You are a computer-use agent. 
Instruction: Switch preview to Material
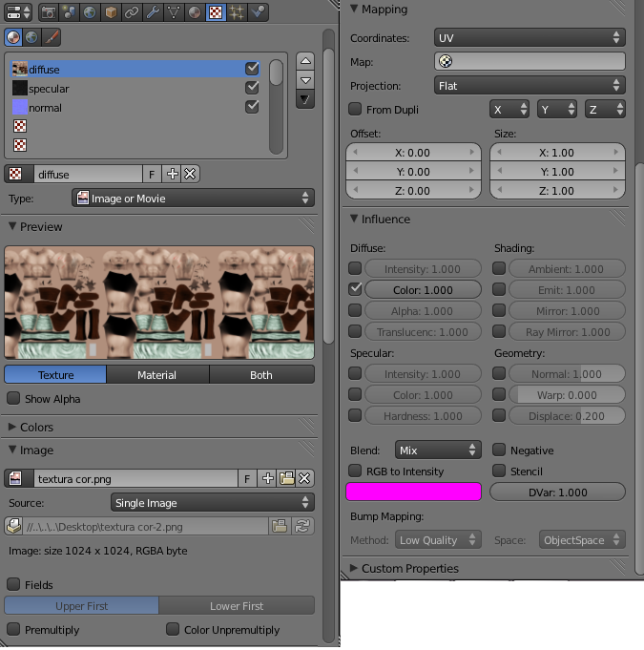click(x=157, y=375)
